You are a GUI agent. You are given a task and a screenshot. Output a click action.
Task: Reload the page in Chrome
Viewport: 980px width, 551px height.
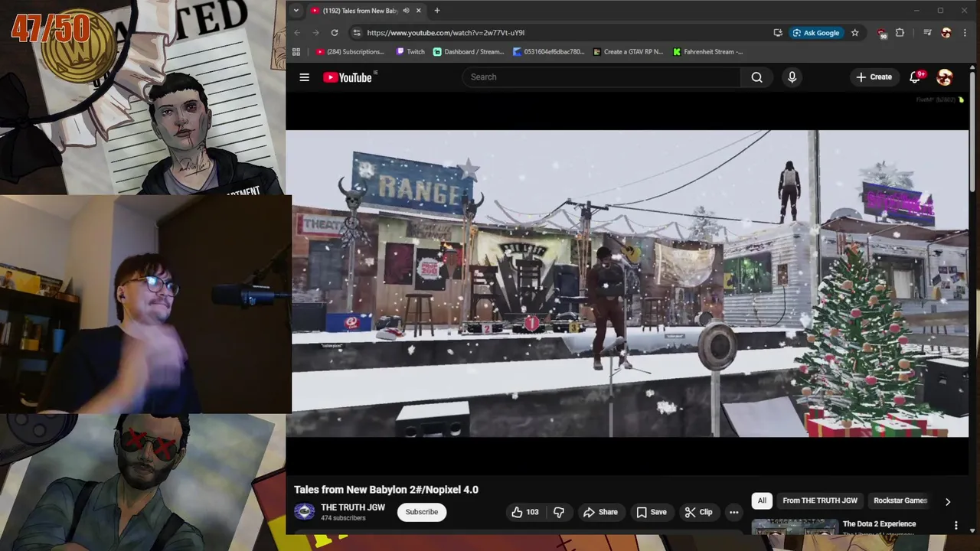tap(335, 33)
